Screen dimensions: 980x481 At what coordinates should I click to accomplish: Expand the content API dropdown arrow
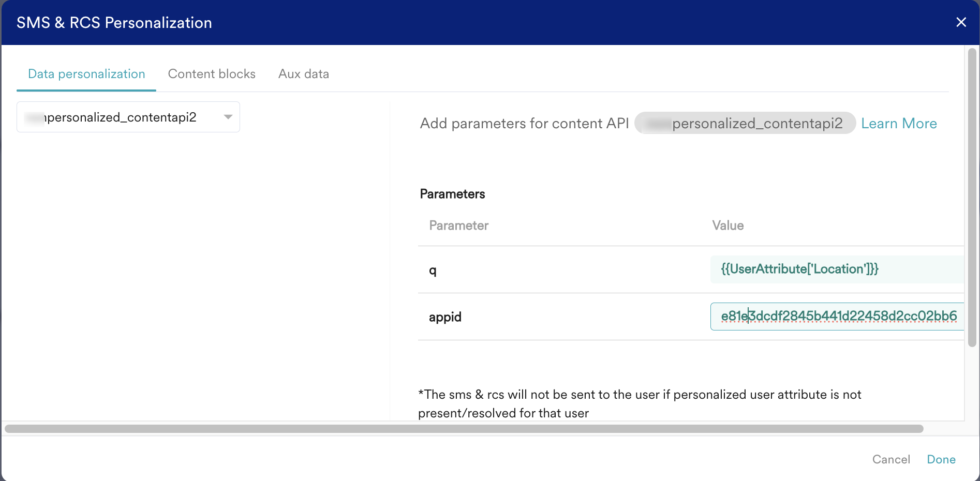(228, 117)
